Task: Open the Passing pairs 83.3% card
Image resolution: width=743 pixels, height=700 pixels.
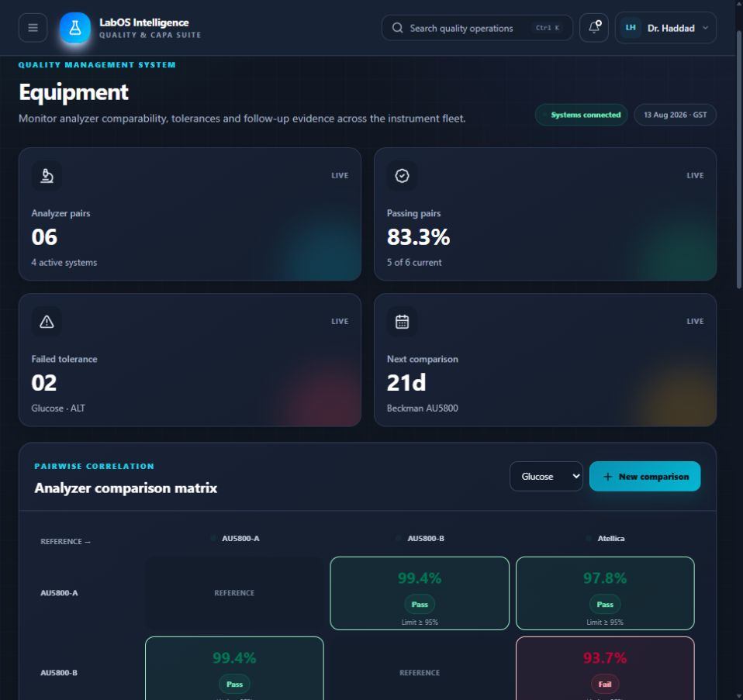Action: point(545,214)
